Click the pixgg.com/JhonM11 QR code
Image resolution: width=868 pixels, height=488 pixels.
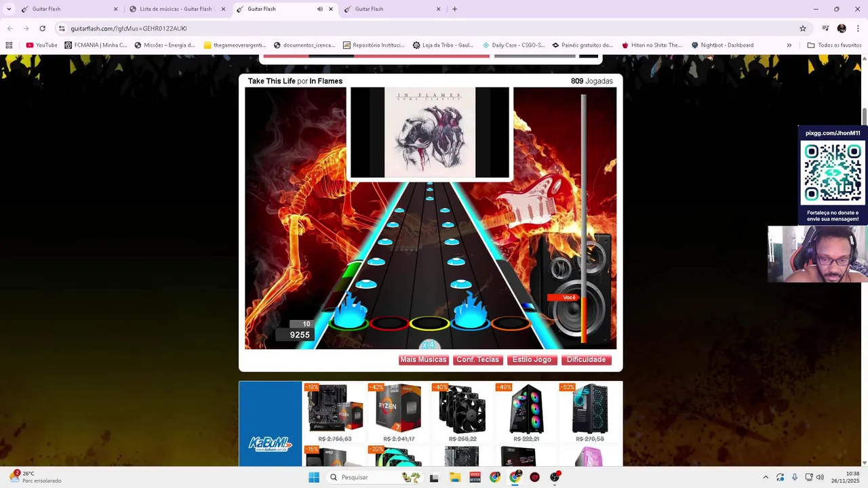point(833,172)
